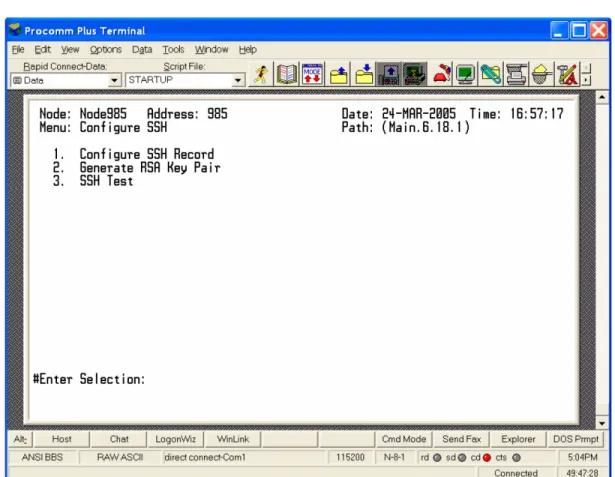Open the Tools menu

tap(173, 49)
